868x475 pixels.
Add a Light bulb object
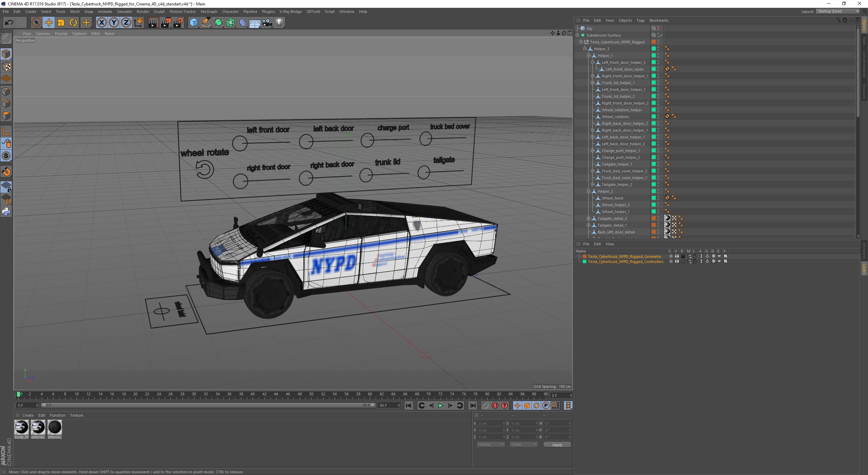pyautogui.click(x=279, y=23)
